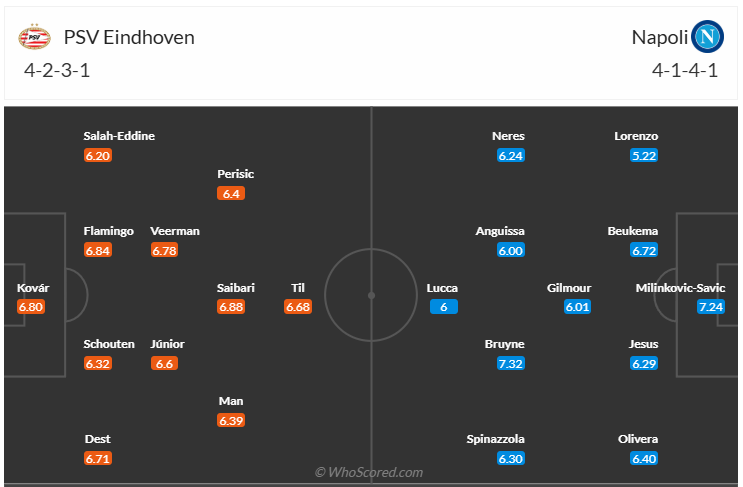Open the PSV Eindhoven team name link
743x487 pixels.
click(129, 38)
